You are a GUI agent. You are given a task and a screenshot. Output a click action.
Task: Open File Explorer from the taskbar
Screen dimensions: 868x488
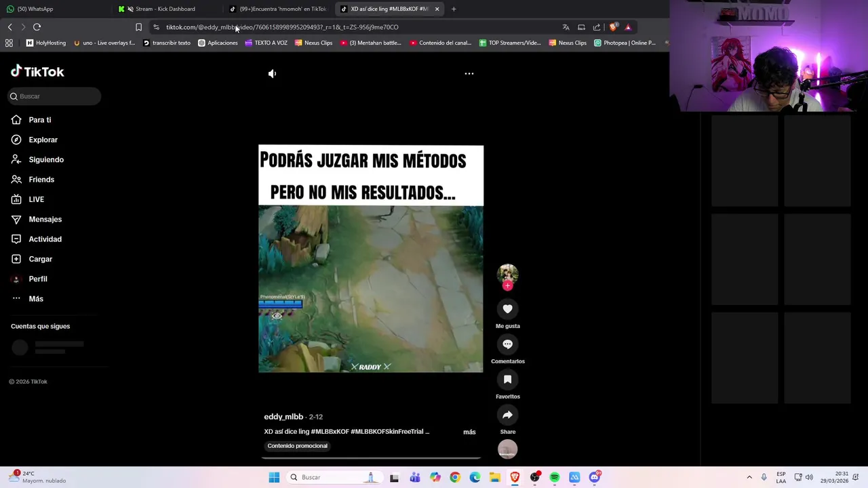[x=495, y=477]
